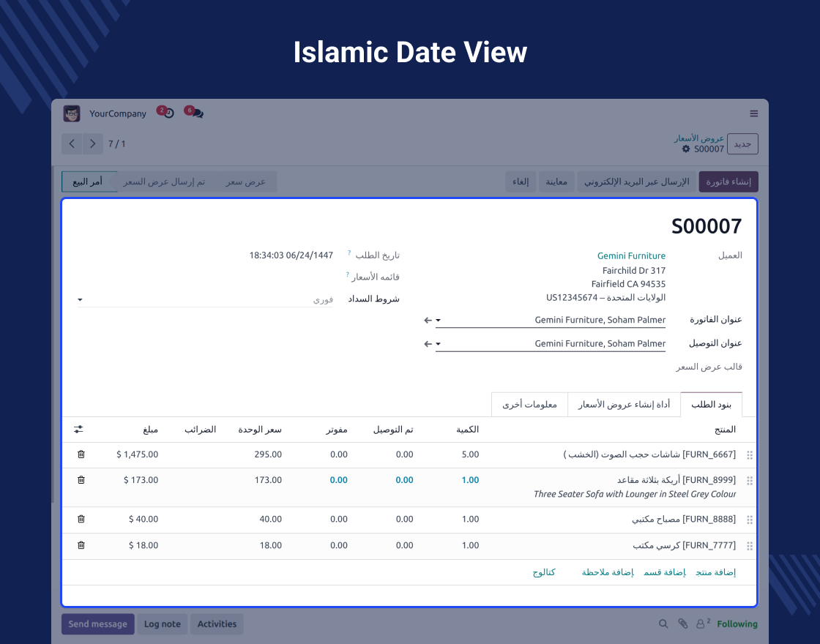This screenshot has width=820, height=644.
Task: Delete the FURN_6667 order line
Action: pos(81,454)
